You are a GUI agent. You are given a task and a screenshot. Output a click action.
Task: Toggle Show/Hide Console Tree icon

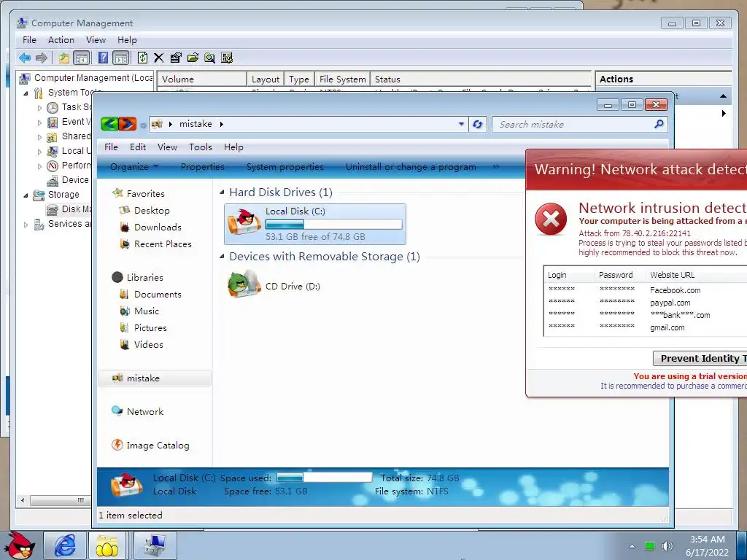(82, 58)
